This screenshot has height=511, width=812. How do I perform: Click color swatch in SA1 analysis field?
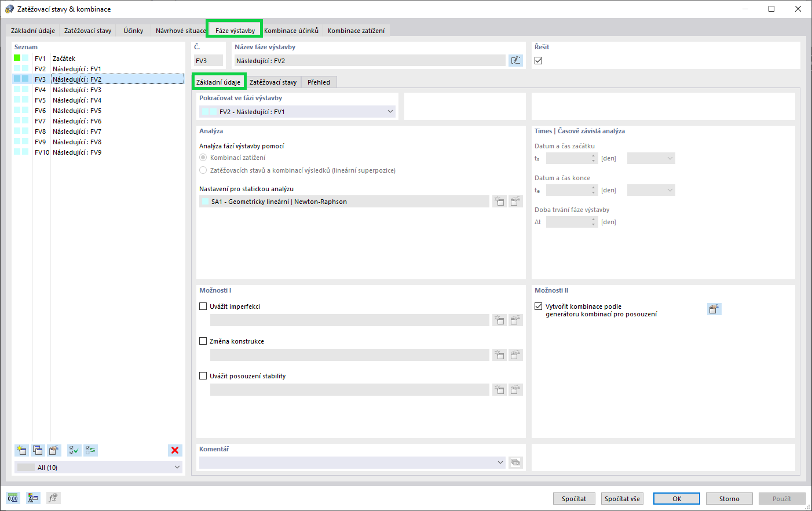(206, 202)
